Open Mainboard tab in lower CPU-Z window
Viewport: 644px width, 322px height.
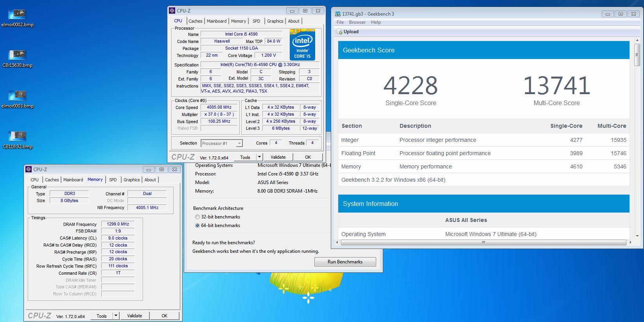coord(73,180)
